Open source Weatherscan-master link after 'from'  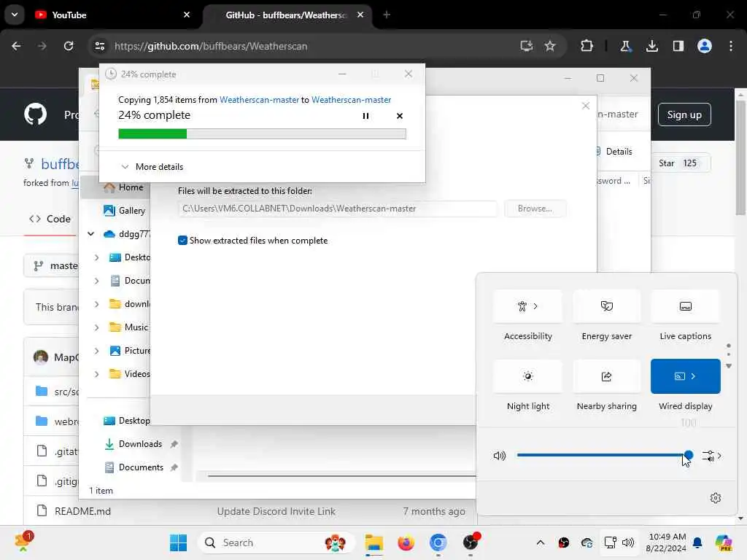(x=259, y=99)
